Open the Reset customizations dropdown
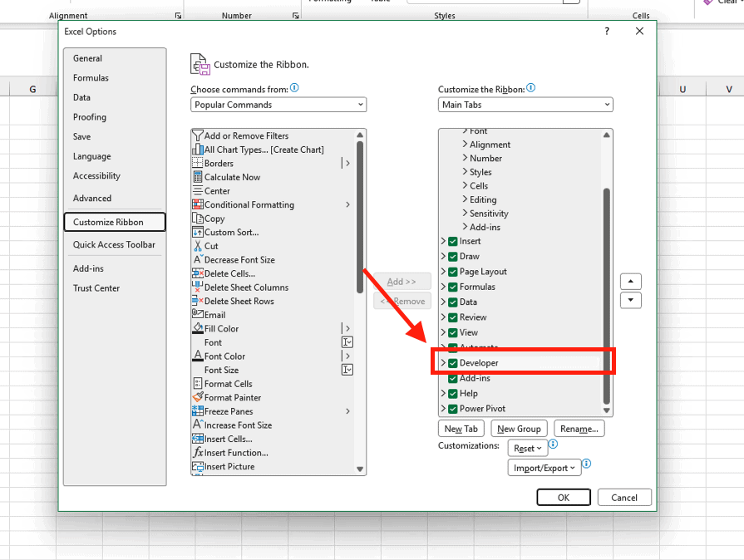This screenshot has width=744, height=560. [528, 448]
